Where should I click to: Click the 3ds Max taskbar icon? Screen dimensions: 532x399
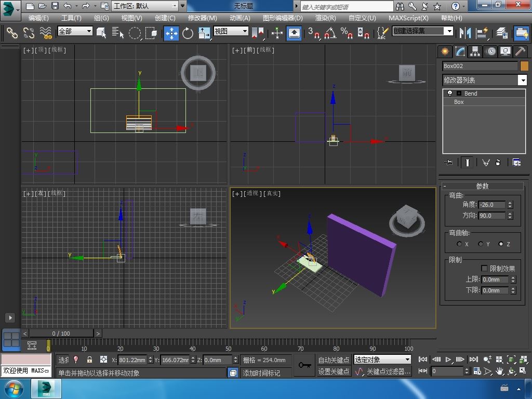click(x=46, y=389)
